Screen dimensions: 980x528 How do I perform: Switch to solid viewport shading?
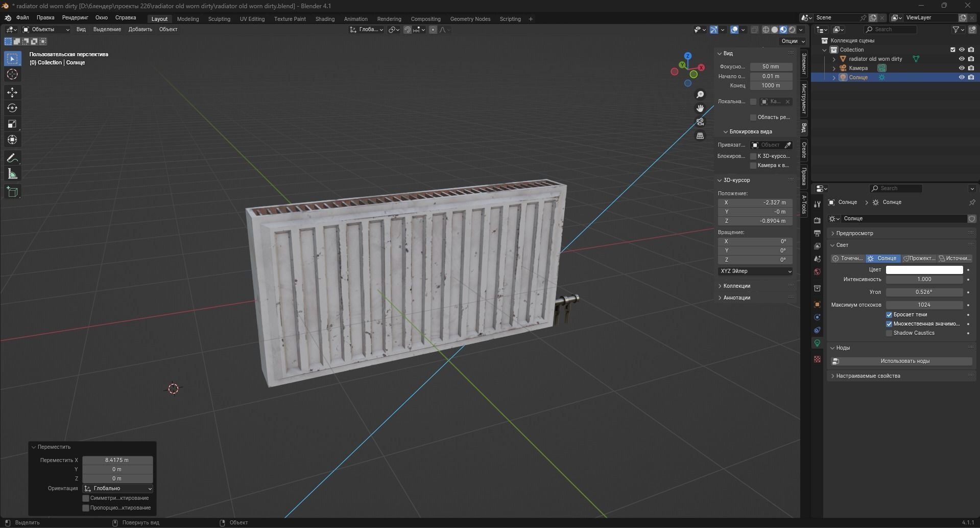(775, 30)
